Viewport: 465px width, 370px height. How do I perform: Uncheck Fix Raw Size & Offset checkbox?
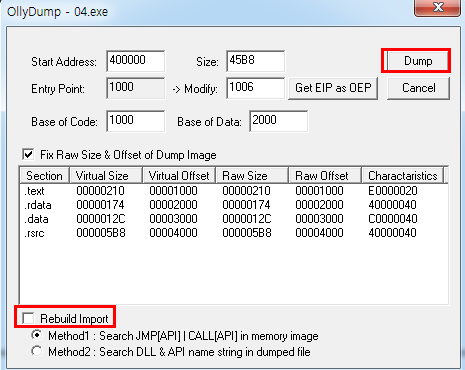point(29,155)
